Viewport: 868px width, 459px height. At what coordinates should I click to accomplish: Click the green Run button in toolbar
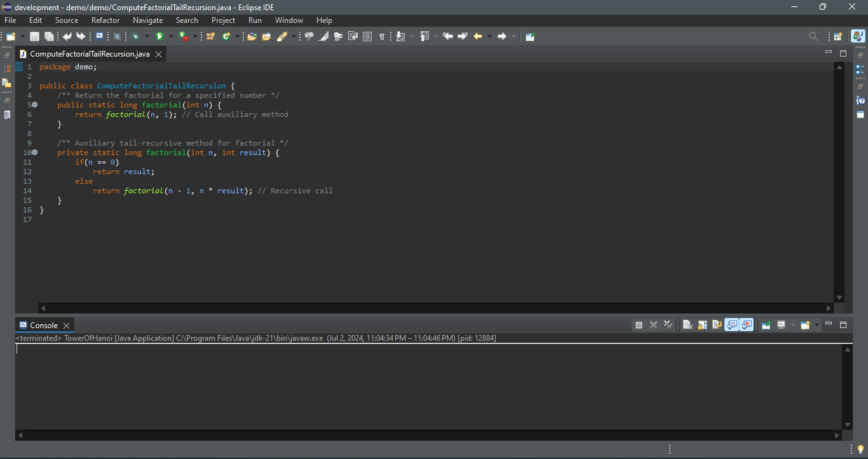(x=159, y=37)
